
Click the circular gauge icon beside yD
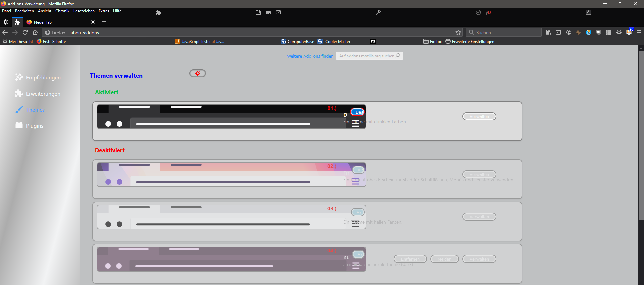[478, 12]
